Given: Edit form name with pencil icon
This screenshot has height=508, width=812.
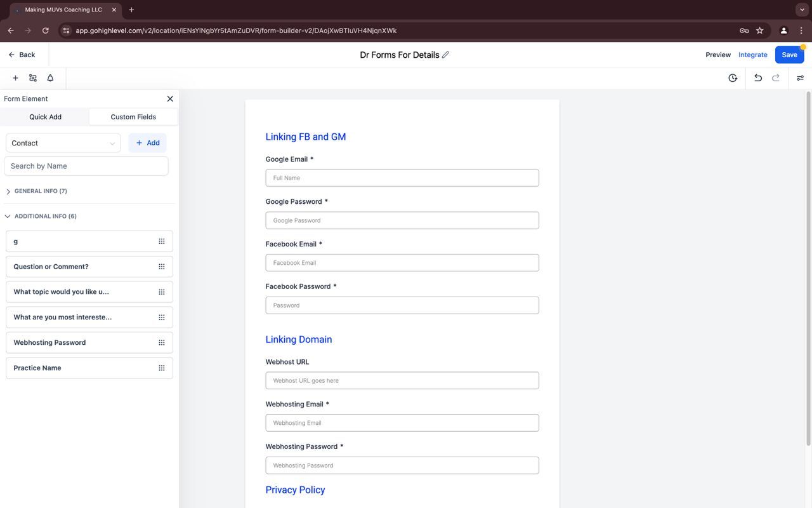Looking at the screenshot, I should coord(445,55).
